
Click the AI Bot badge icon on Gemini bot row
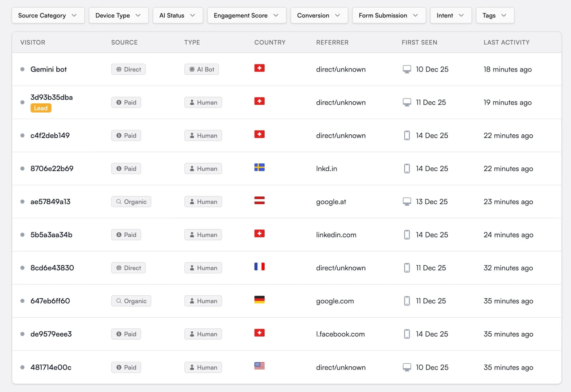tap(192, 69)
